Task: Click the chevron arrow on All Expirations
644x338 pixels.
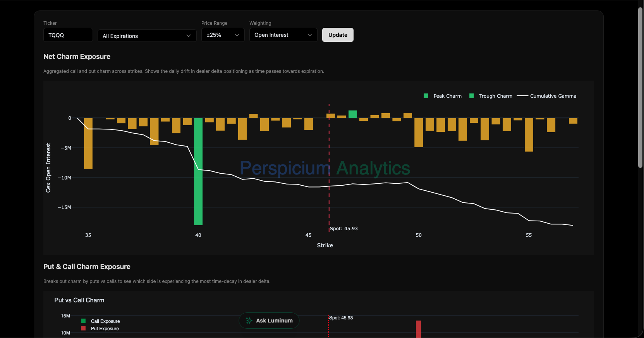Action: tap(189, 36)
